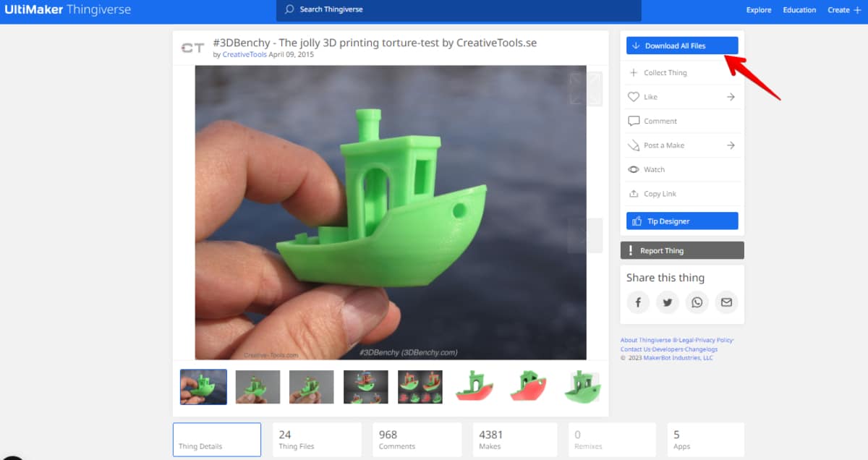
Task: Share via the Twitter icon
Action: pos(667,302)
